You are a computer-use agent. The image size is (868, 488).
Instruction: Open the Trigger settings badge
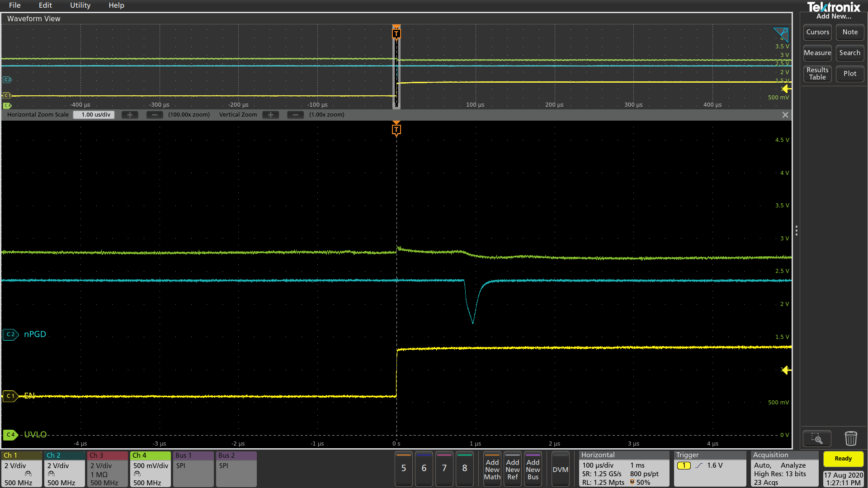(710, 469)
